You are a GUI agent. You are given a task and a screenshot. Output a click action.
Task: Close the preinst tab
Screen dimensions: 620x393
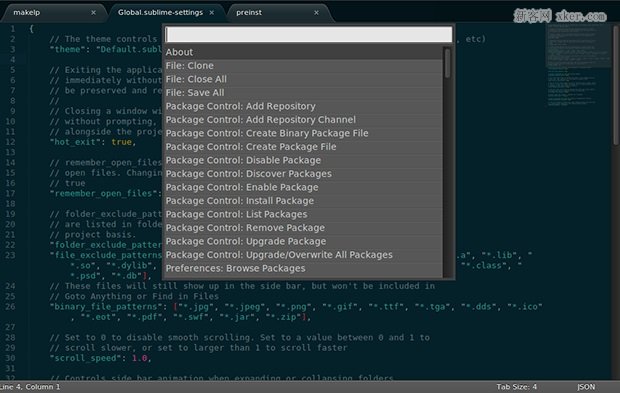pos(316,13)
